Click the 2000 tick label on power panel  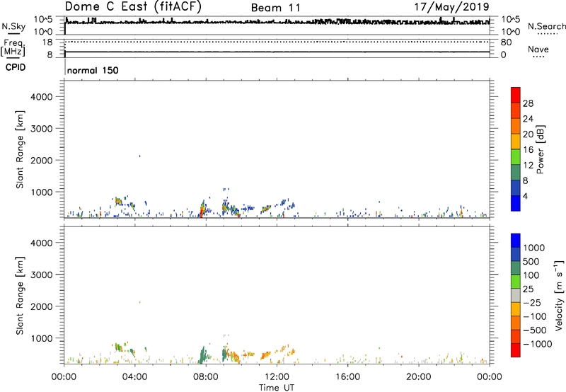click(42, 160)
